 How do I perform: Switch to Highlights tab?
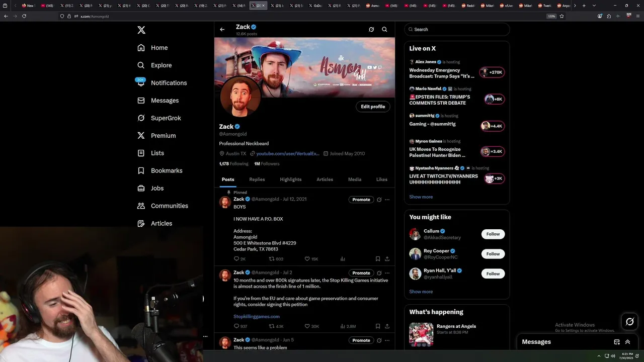(291, 179)
